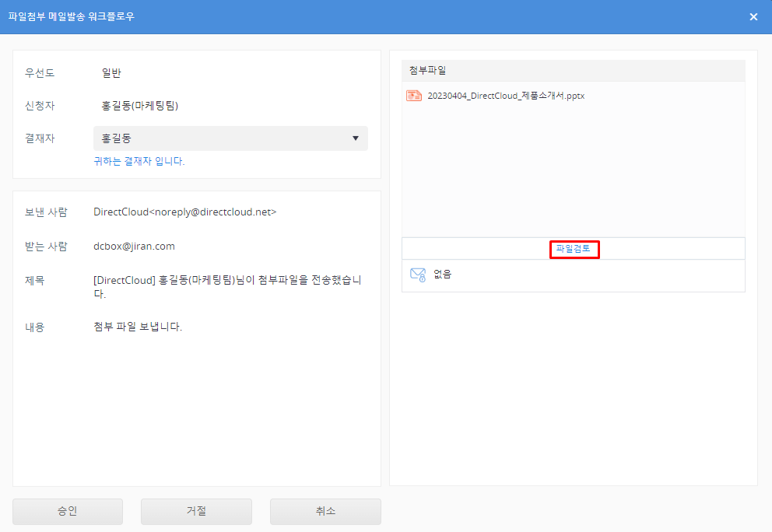Click the content text 첨부 파일 보냅니다.
772x532 pixels.
click(138, 327)
